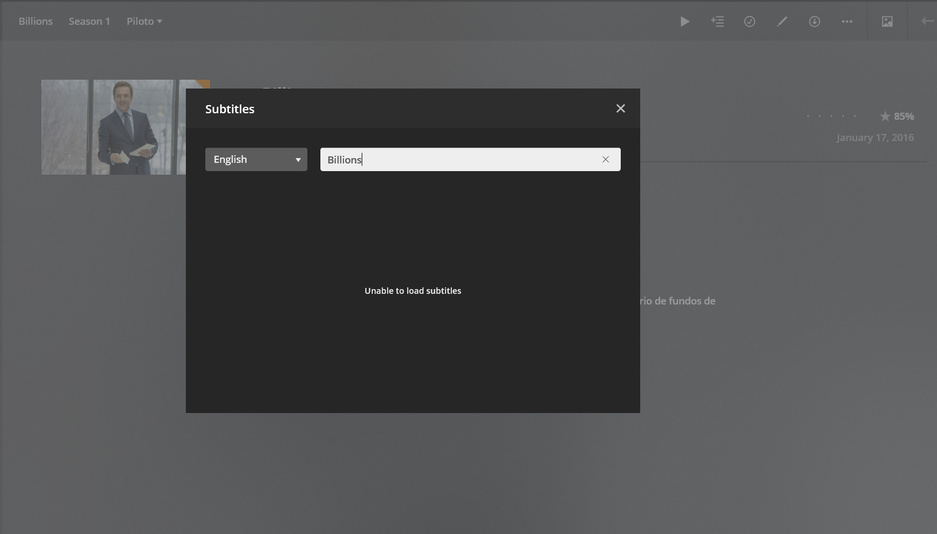937x534 pixels.
Task: Open the English language dropdown
Action: [x=256, y=159]
